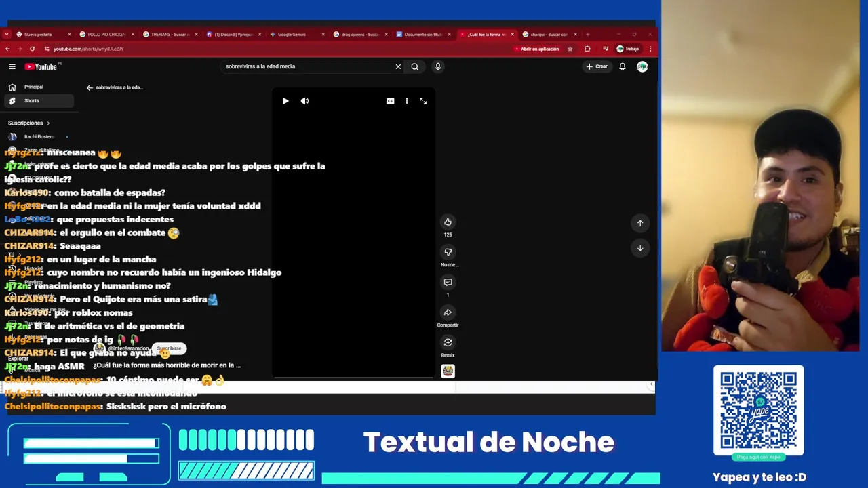Like the Short with 125 likes
This screenshot has width=868, height=488.
448,222
